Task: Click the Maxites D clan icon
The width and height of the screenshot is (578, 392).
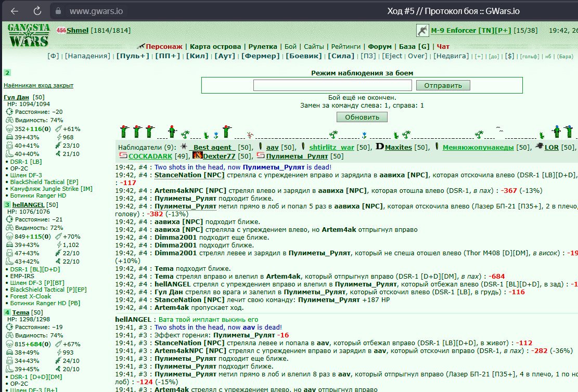Action: 380,147
